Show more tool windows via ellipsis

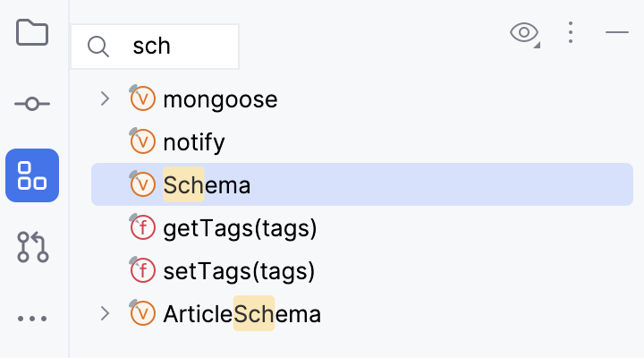click(32, 318)
